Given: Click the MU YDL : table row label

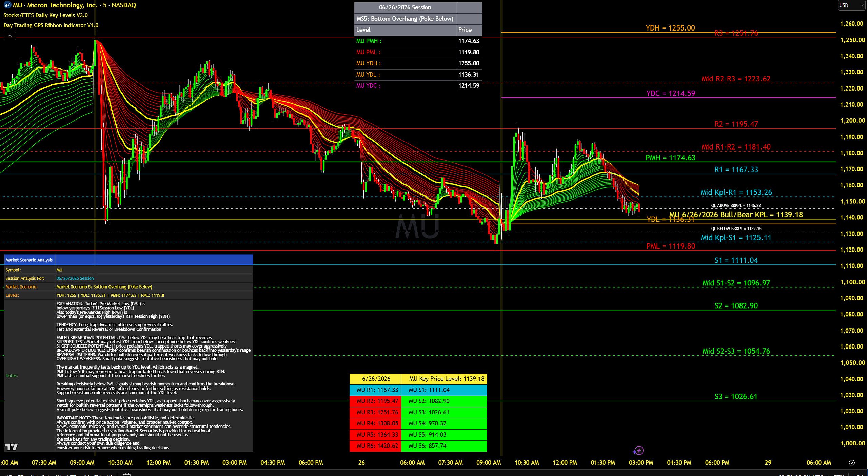Looking at the screenshot, I should [x=405, y=75].
